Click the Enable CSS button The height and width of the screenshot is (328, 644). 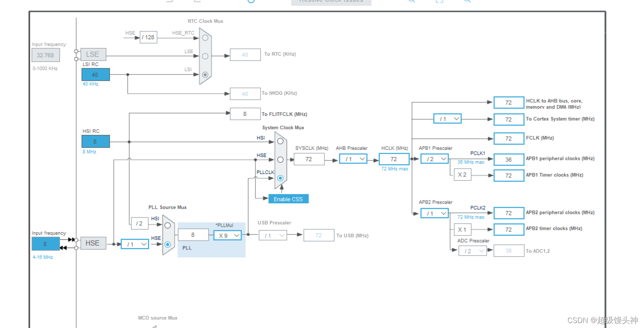pos(288,199)
